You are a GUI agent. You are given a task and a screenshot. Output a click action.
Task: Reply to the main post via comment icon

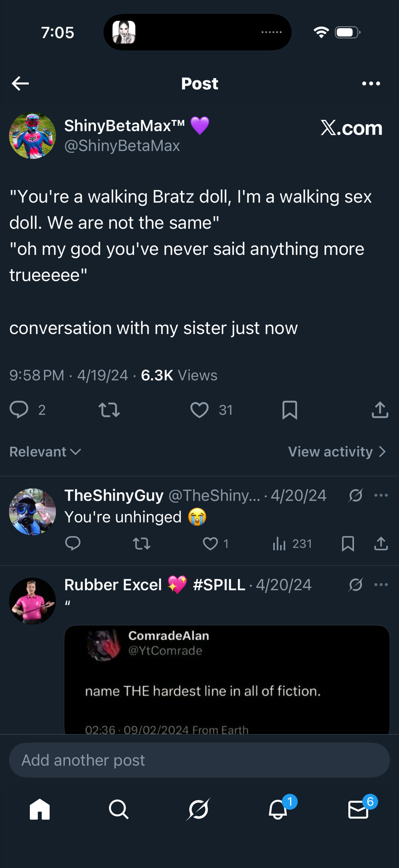19,410
